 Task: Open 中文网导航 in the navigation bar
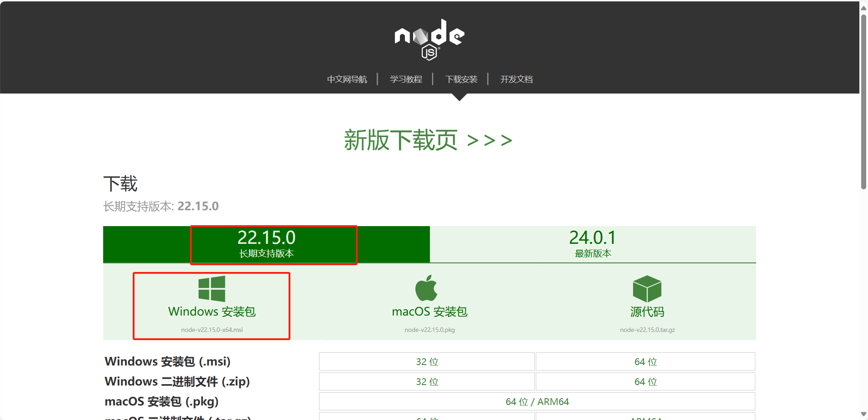click(347, 79)
